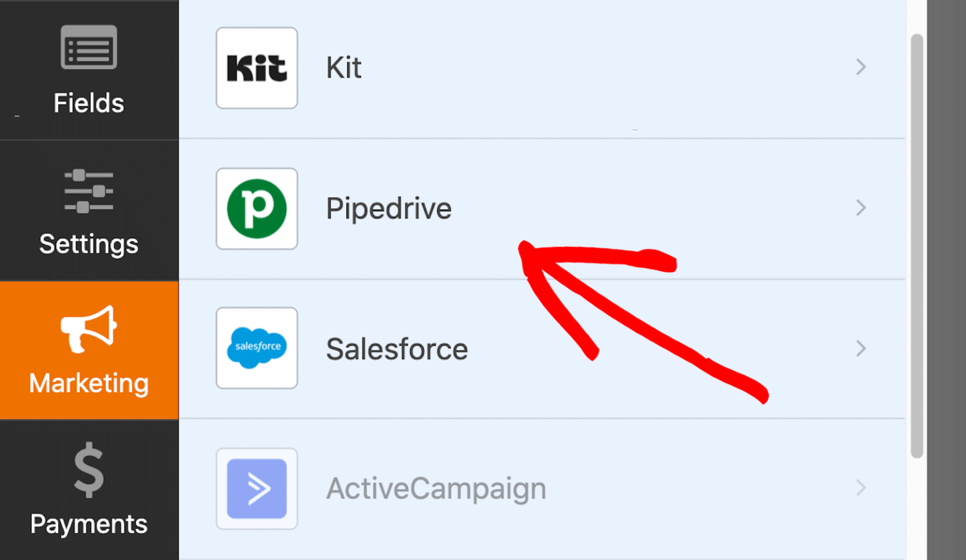The image size is (966, 560).
Task: Expand the Kit integration row chevron
Action: [861, 67]
